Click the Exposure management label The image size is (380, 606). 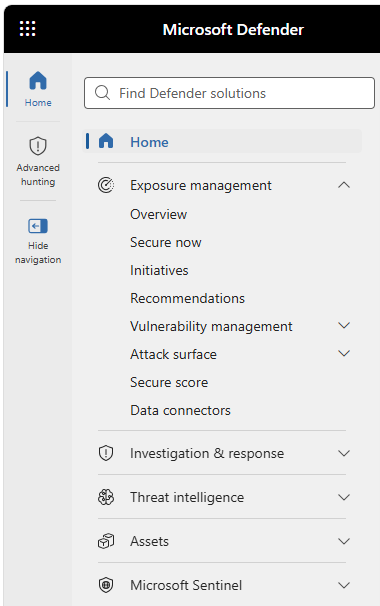click(201, 186)
